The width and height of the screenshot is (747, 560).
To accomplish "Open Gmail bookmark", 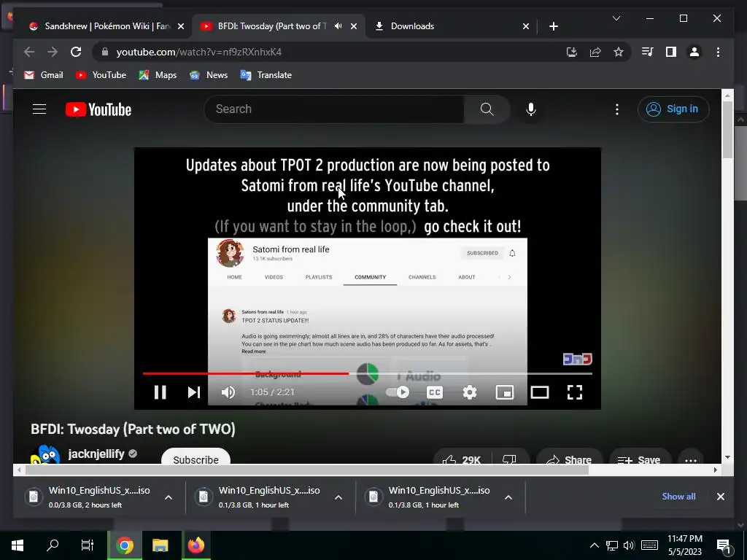I will pyautogui.click(x=43, y=75).
